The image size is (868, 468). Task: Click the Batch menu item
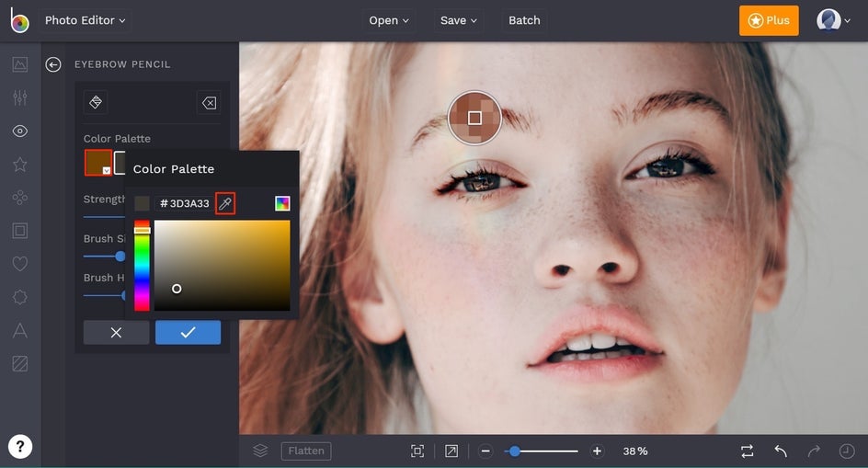pyautogui.click(x=524, y=20)
